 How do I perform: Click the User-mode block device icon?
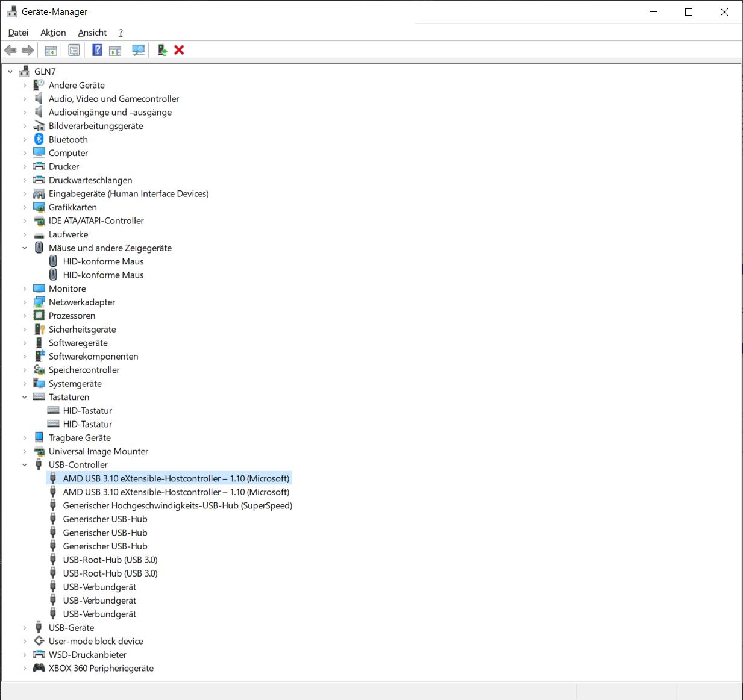39,641
